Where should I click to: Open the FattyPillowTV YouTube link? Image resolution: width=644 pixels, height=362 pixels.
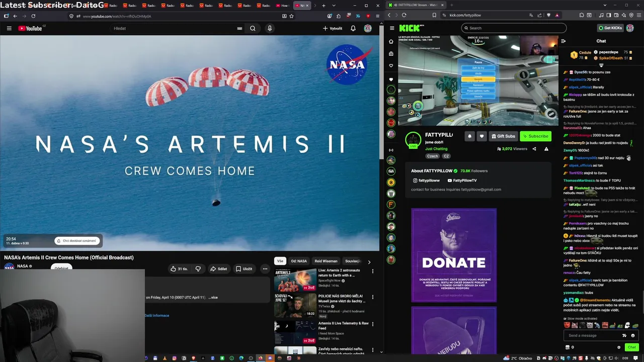[x=462, y=180]
